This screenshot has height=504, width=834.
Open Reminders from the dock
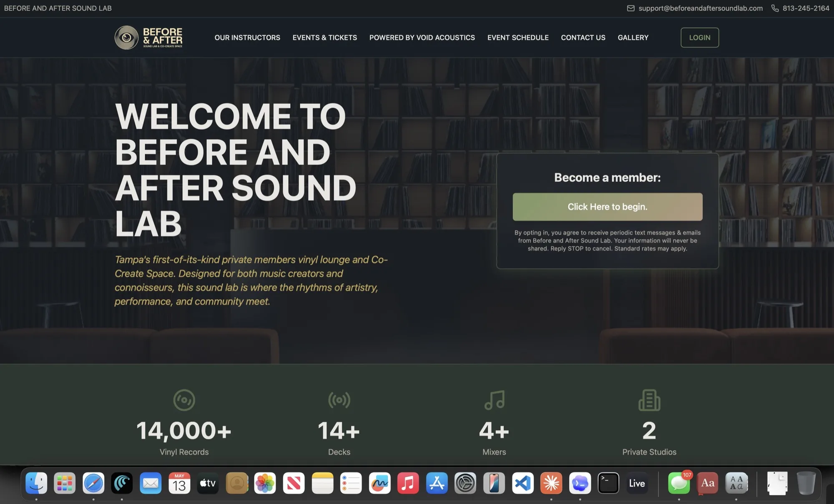[351, 483]
